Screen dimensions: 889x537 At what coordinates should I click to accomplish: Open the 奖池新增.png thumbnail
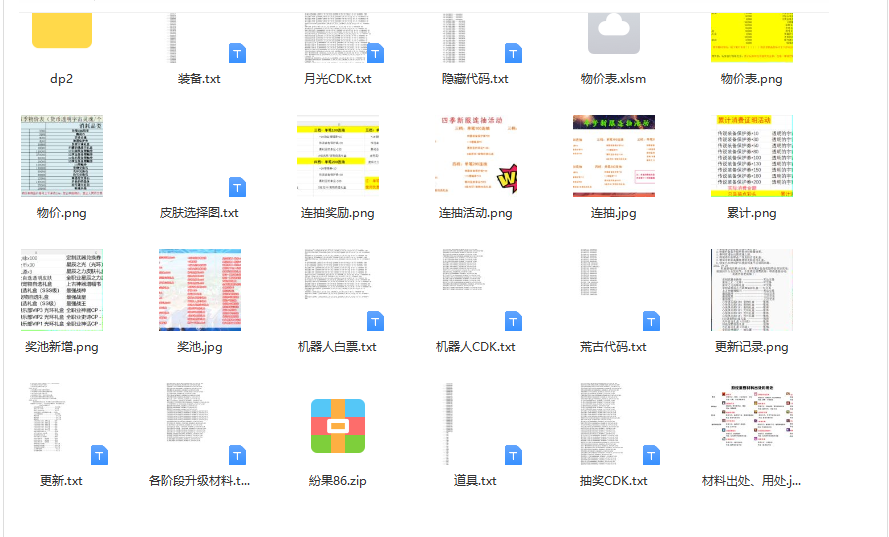[x=62, y=290]
